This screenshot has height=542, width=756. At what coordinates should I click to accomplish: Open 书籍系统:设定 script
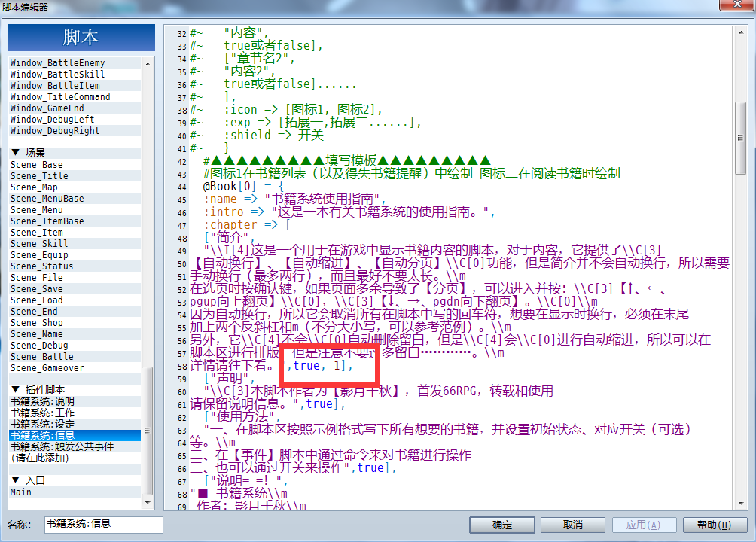(x=75, y=425)
